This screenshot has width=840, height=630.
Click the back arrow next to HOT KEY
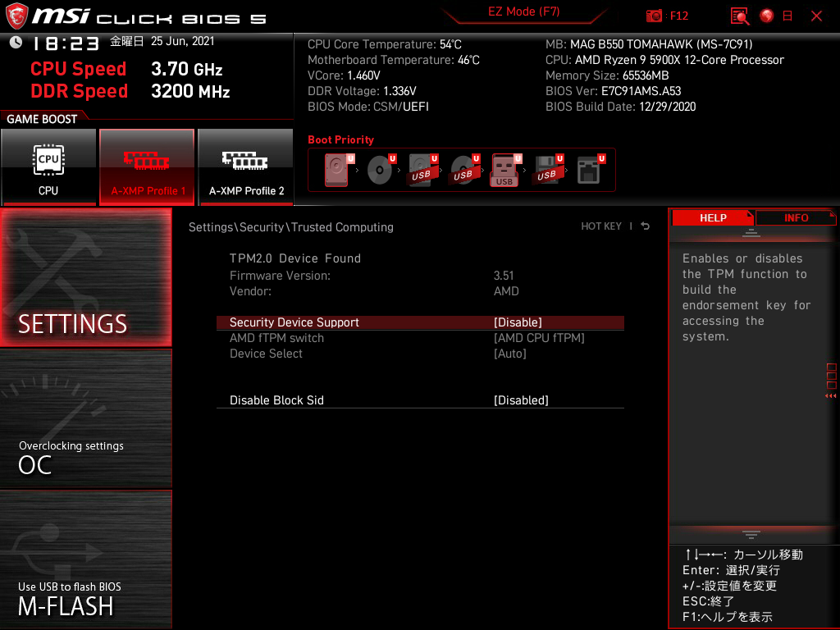pyautogui.click(x=646, y=226)
